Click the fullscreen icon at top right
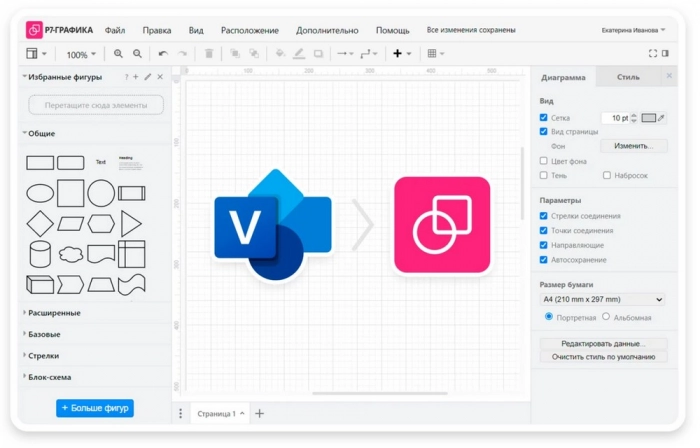The width and height of the screenshot is (700, 448). click(653, 54)
